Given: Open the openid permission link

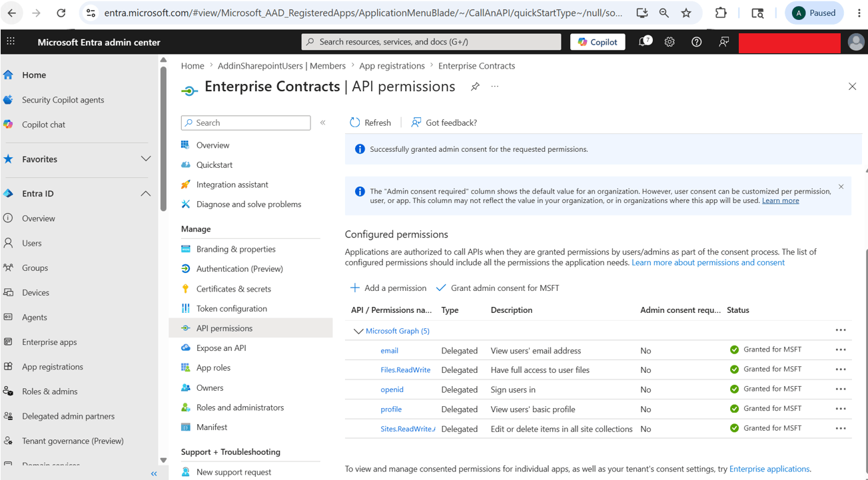Looking at the screenshot, I should click(x=392, y=389).
